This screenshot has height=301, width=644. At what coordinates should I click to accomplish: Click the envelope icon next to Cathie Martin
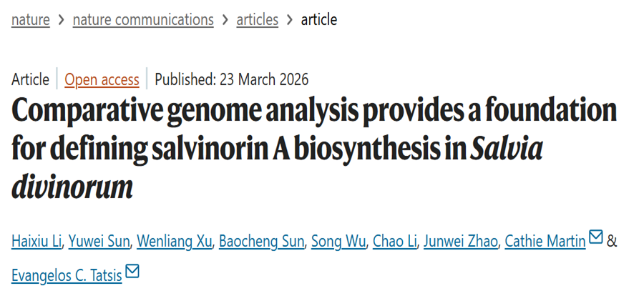pos(595,237)
